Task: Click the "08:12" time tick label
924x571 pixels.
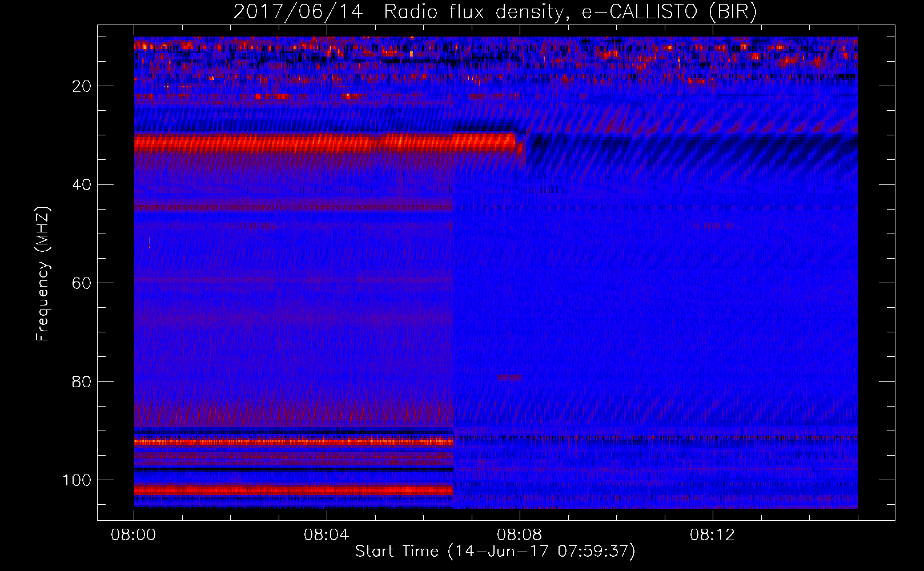Action: (713, 535)
